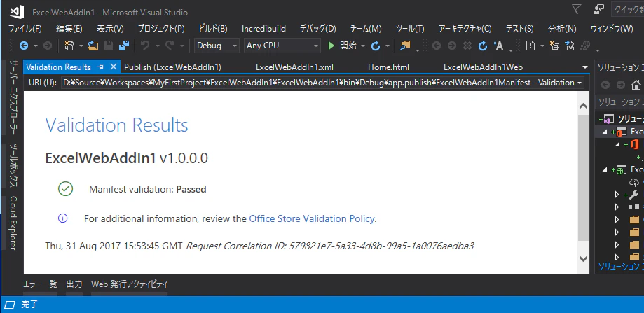Open the URL address dropdown arrow

pyautogui.click(x=580, y=83)
